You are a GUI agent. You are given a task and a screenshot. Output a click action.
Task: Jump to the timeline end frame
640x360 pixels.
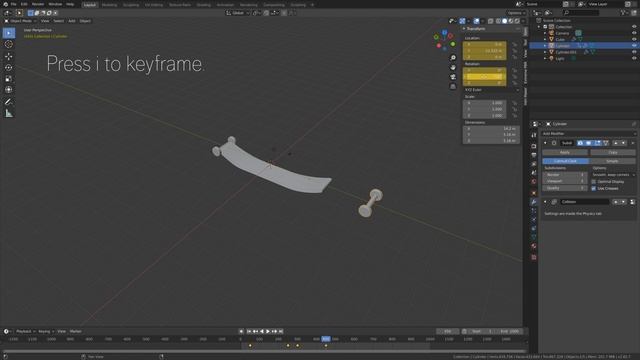pyautogui.click(x=280, y=331)
